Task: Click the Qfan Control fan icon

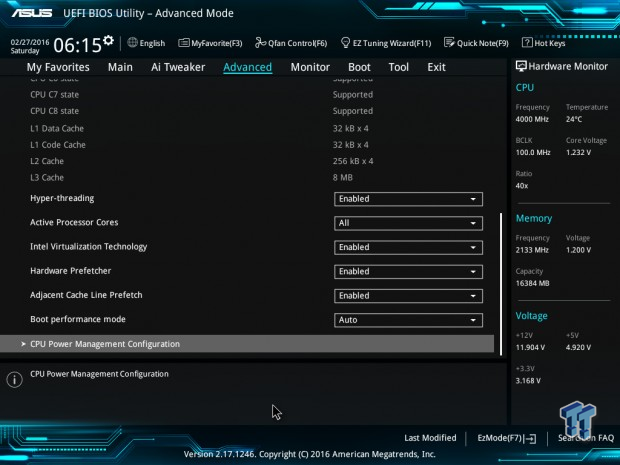Action: [x=260, y=42]
